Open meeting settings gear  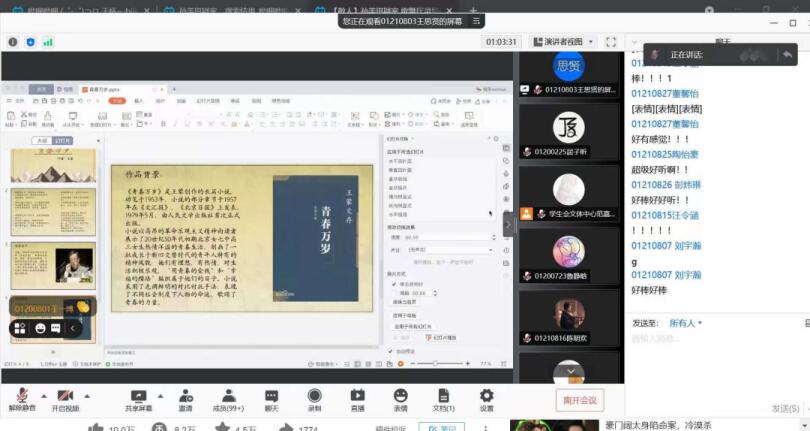pos(486,395)
